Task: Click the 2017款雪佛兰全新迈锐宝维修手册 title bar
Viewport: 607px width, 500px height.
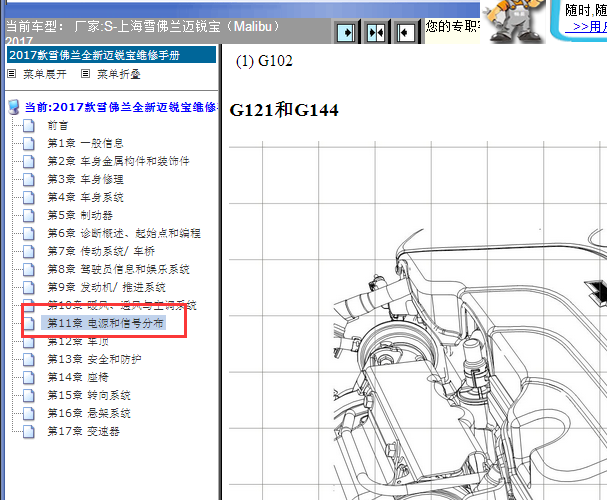Action: point(111,55)
